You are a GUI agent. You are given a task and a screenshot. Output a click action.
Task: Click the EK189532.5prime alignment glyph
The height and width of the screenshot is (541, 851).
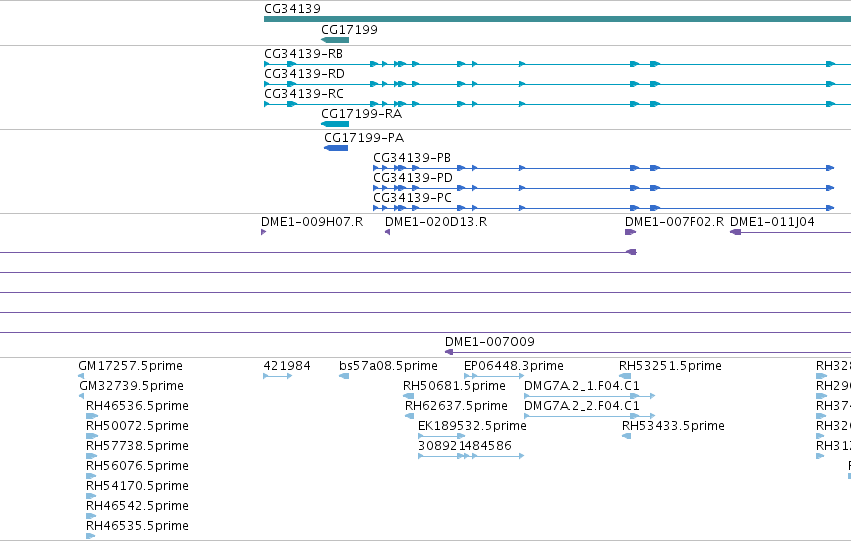pos(441,436)
